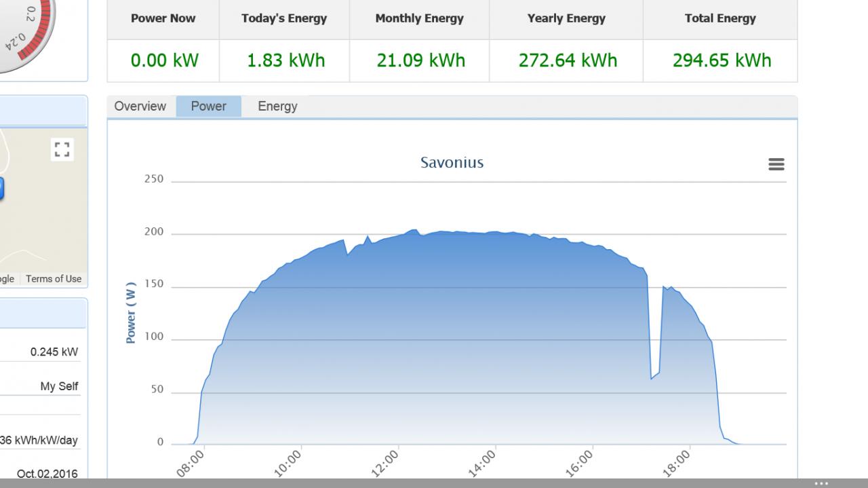Click the Monthly Energy column header
The height and width of the screenshot is (488, 868).
[x=420, y=19]
